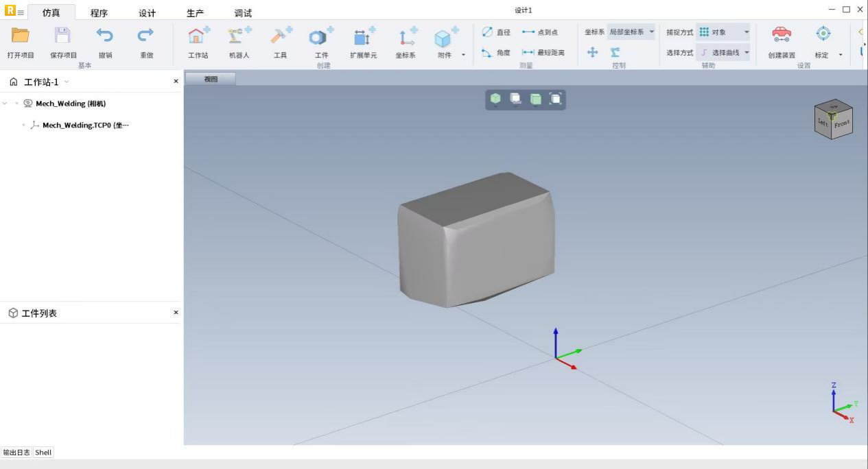Open the 调试 ribbon tab

point(243,13)
